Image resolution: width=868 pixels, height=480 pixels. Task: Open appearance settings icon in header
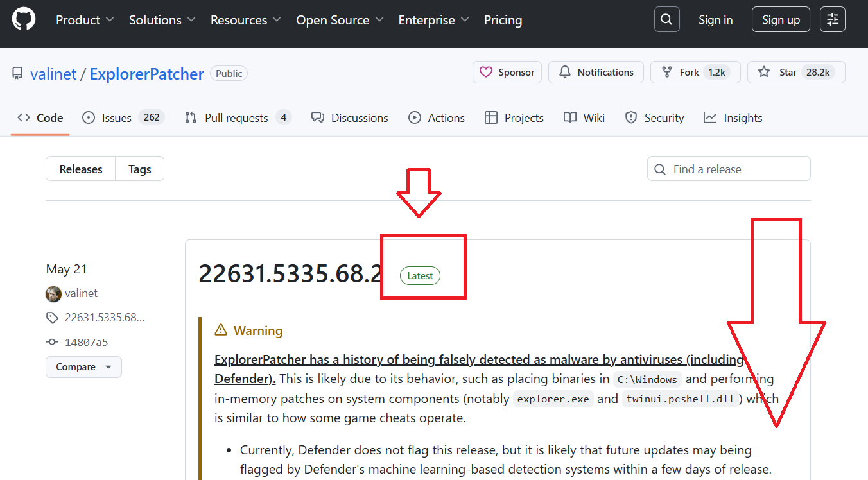coord(833,19)
